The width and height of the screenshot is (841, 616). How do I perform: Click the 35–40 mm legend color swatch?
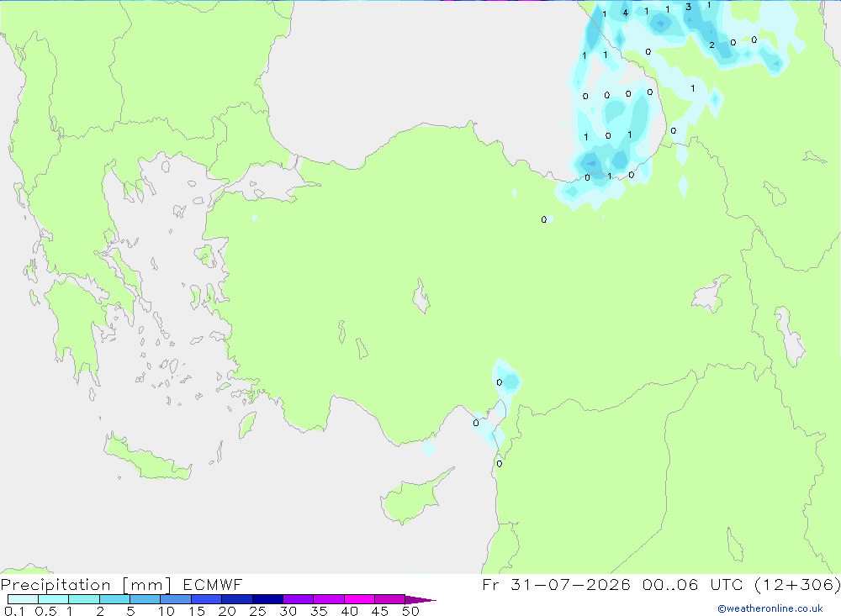click(329, 599)
